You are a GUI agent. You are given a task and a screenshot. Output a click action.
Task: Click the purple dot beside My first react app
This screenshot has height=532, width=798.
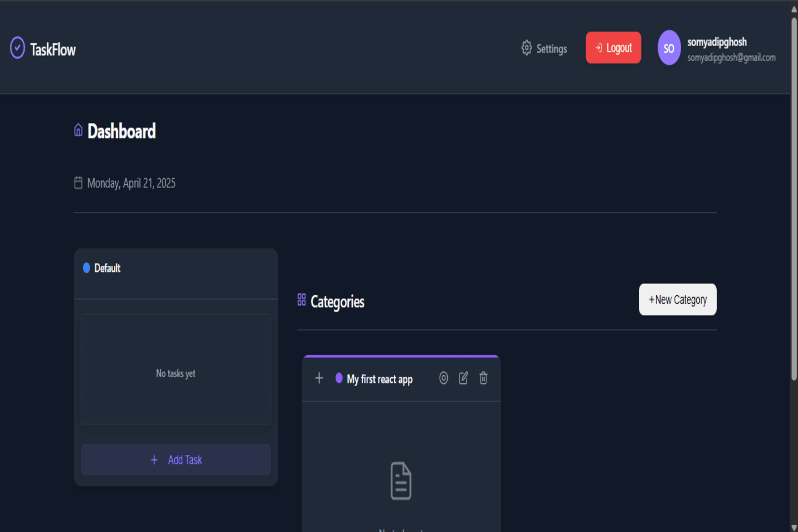click(x=339, y=378)
